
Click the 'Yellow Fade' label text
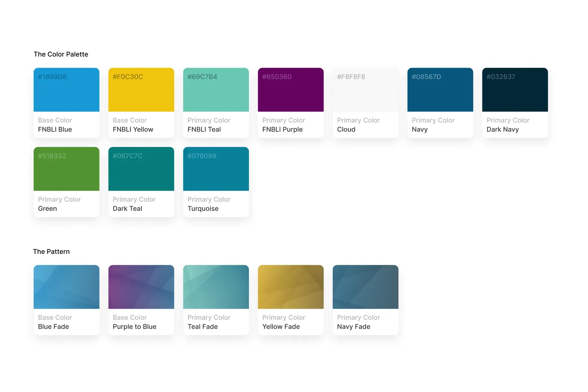click(x=281, y=327)
